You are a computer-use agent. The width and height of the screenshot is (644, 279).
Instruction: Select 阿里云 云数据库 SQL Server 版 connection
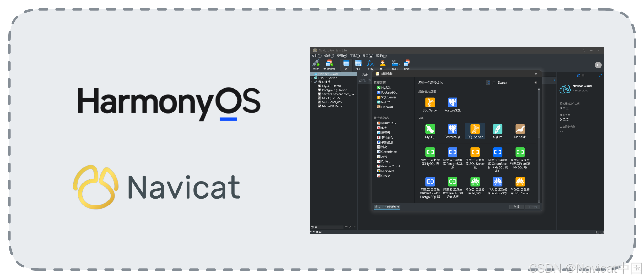click(475, 158)
